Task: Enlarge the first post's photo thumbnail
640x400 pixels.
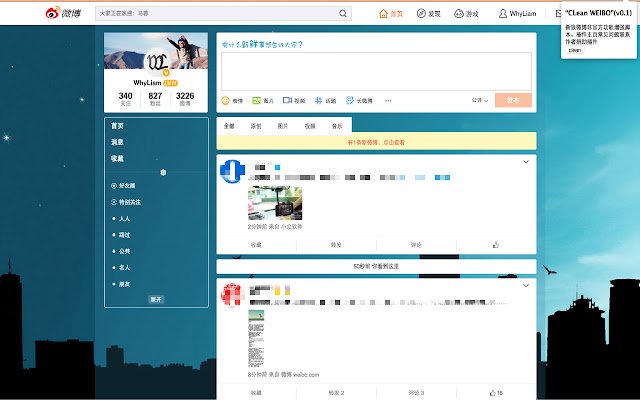Action: pyautogui.click(x=275, y=203)
